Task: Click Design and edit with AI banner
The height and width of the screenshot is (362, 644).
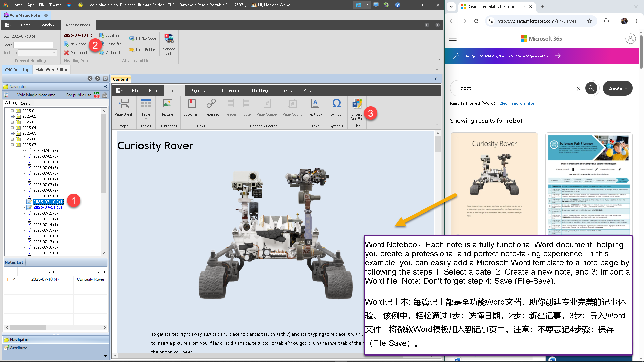Action: click(x=541, y=56)
